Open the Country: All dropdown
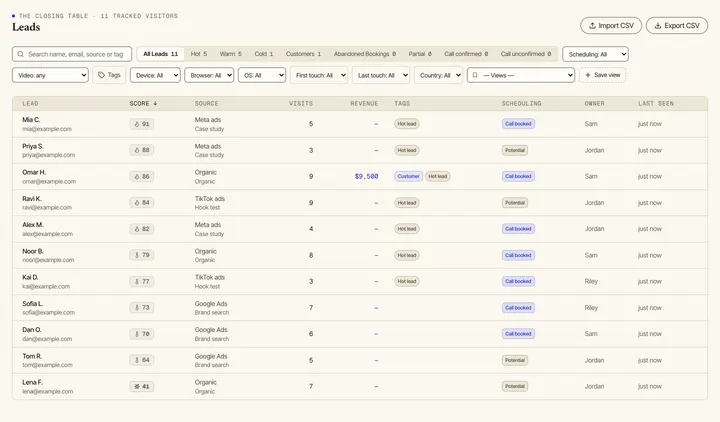This screenshot has width=720, height=422. click(x=438, y=75)
